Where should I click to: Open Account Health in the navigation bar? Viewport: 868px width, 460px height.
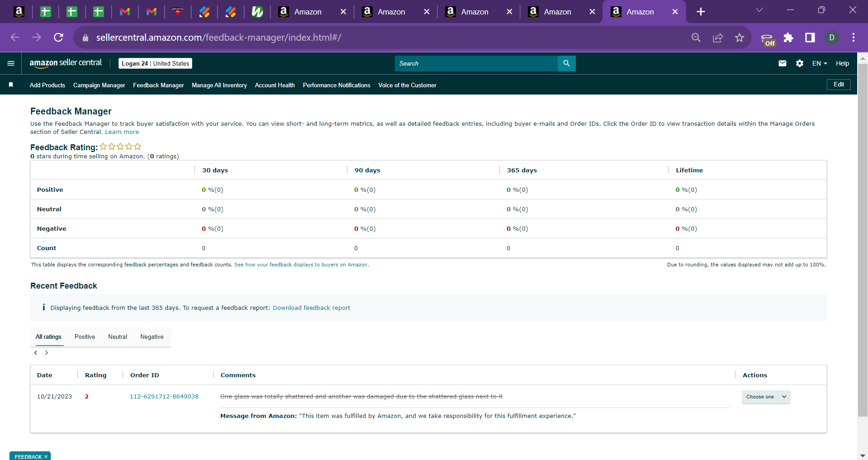(275, 85)
